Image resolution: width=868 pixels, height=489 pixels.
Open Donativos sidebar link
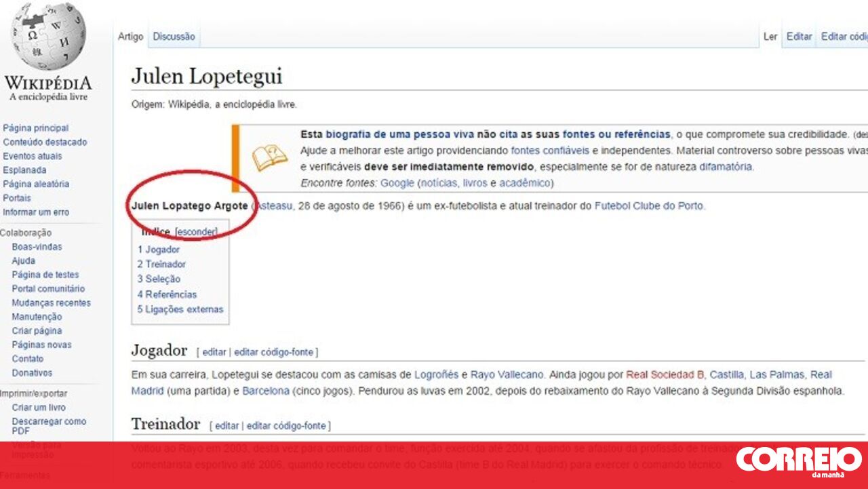[32, 373]
